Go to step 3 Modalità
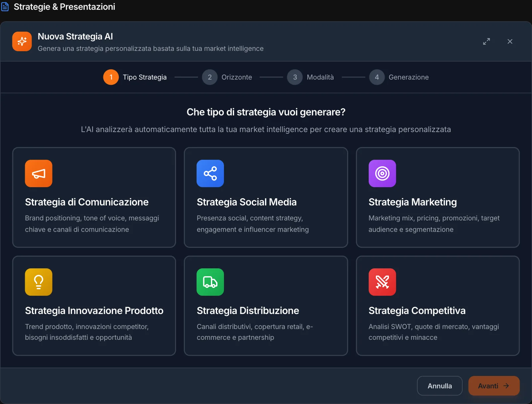This screenshot has height=404, width=532. (x=311, y=77)
